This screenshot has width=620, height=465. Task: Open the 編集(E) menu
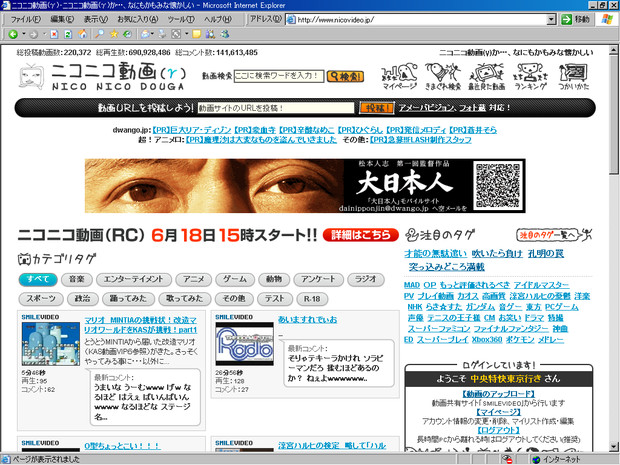(x=62, y=19)
